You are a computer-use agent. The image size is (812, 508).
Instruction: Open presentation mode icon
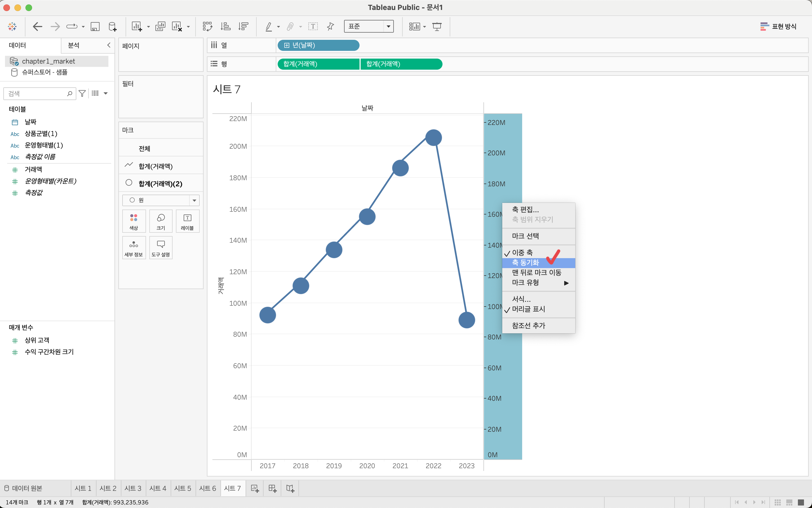[437, 27]
